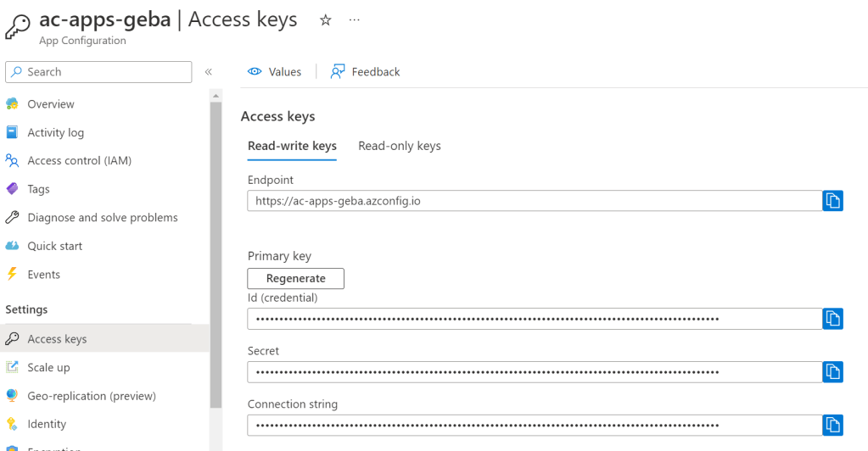Open the more options ellipsis menu
Screen dimensions: 868x451
point(355,20)
